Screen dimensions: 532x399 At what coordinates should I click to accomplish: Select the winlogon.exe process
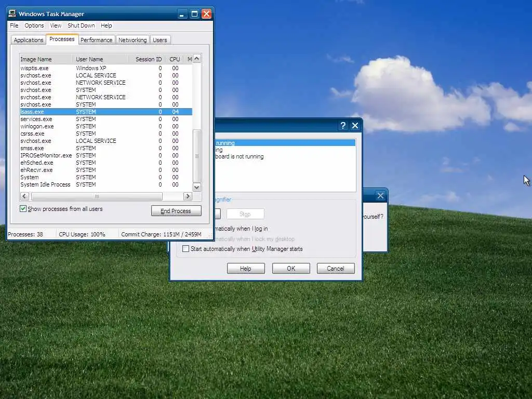point(106,126)
